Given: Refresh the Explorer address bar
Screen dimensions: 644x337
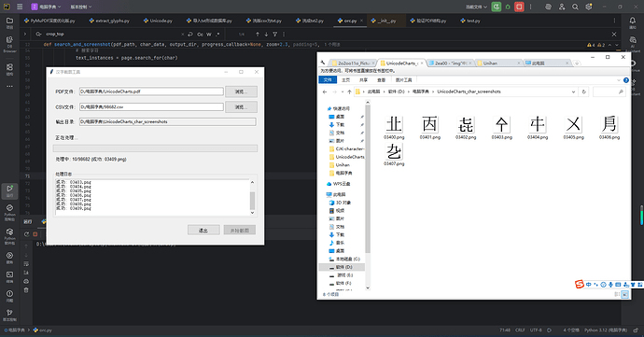Looking at the screenshot, I should [583, 91].
